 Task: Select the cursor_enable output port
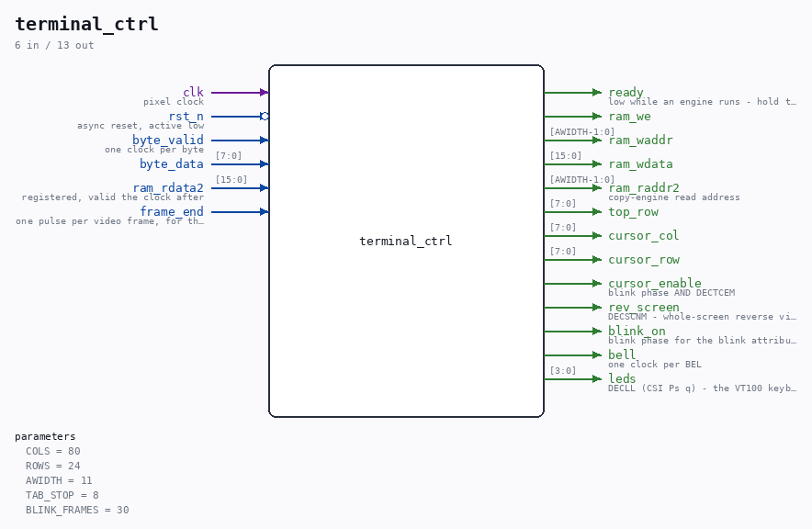click(x=655, y=283)
